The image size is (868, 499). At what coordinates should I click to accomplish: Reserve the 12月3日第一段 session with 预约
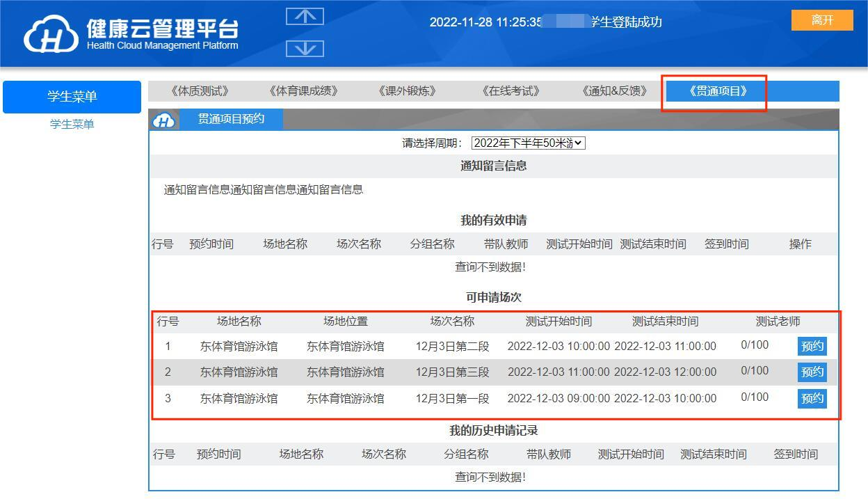point(812,399)
